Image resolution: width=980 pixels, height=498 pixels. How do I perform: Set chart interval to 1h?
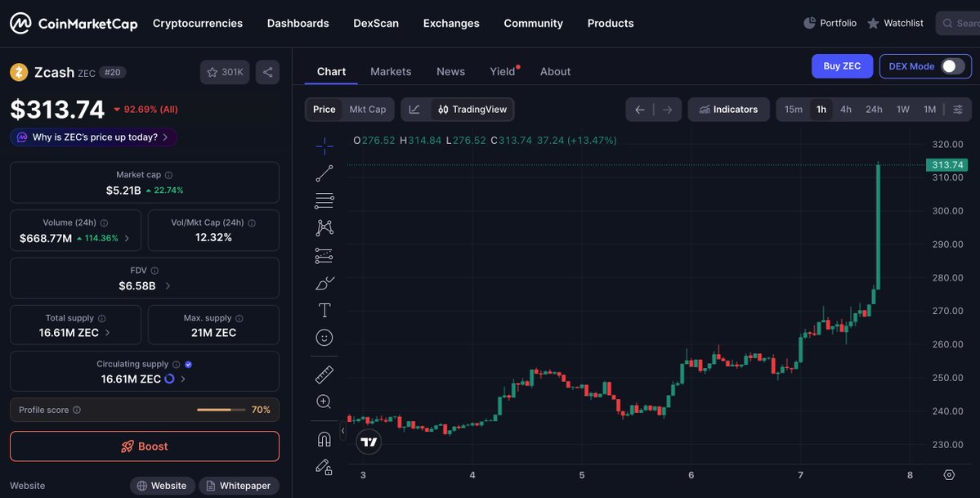pyautogui.click(x=821, y=110)
